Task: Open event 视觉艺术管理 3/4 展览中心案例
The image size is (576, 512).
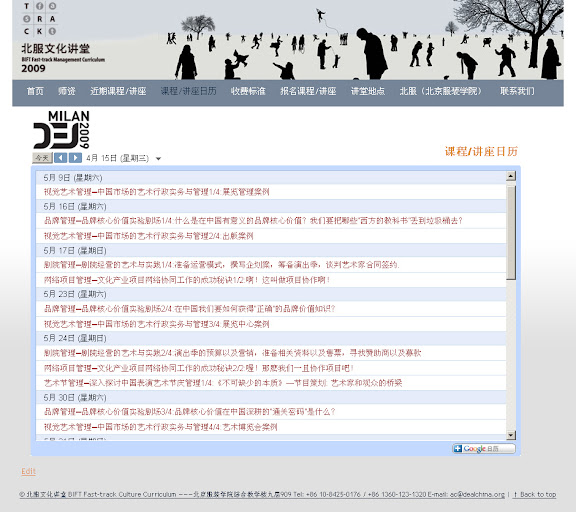Action: (x=156, y=324)
